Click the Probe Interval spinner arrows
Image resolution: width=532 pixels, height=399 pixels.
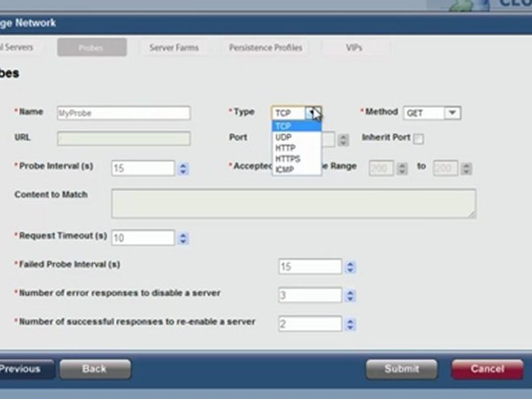click(183, 168)
